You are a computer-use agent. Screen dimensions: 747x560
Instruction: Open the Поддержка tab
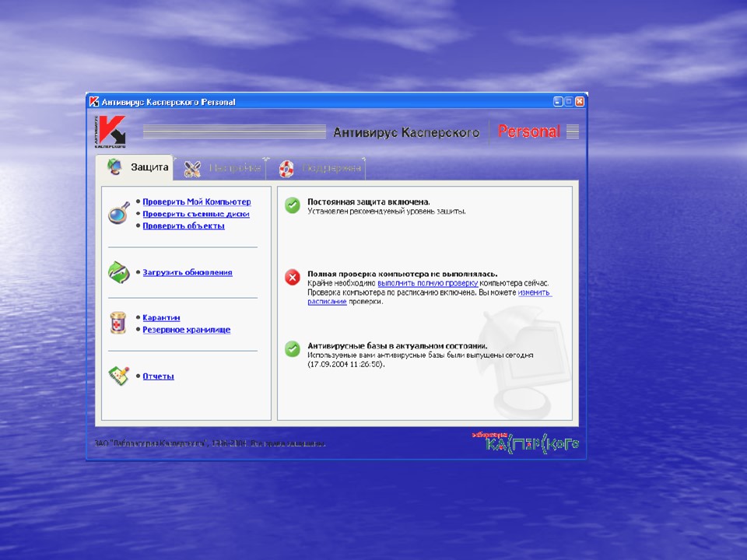[x=331, y=168]
